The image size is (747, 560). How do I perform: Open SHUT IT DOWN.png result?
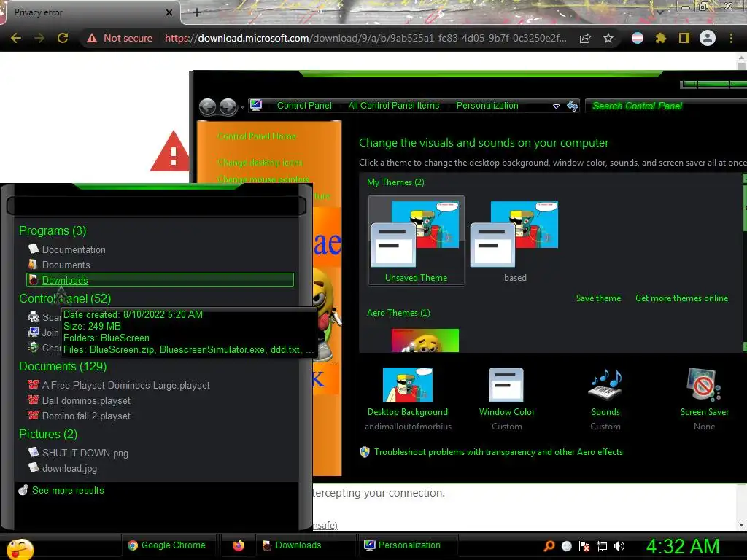85,453
